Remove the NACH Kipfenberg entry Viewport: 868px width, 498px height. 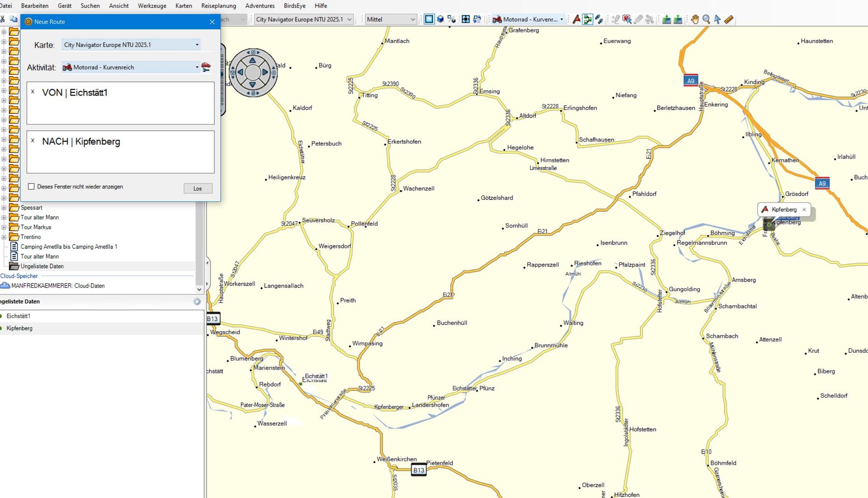click(x=33, y=140)
